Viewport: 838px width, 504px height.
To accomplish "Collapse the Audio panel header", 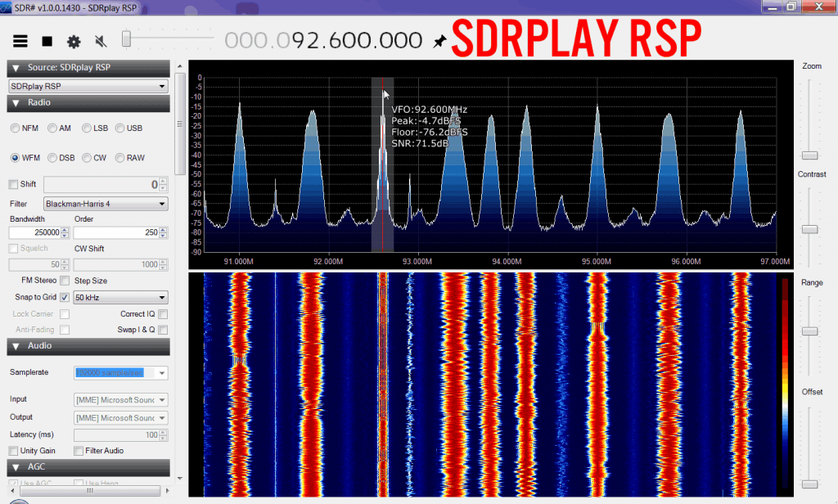I will click(x=16, y=346).
